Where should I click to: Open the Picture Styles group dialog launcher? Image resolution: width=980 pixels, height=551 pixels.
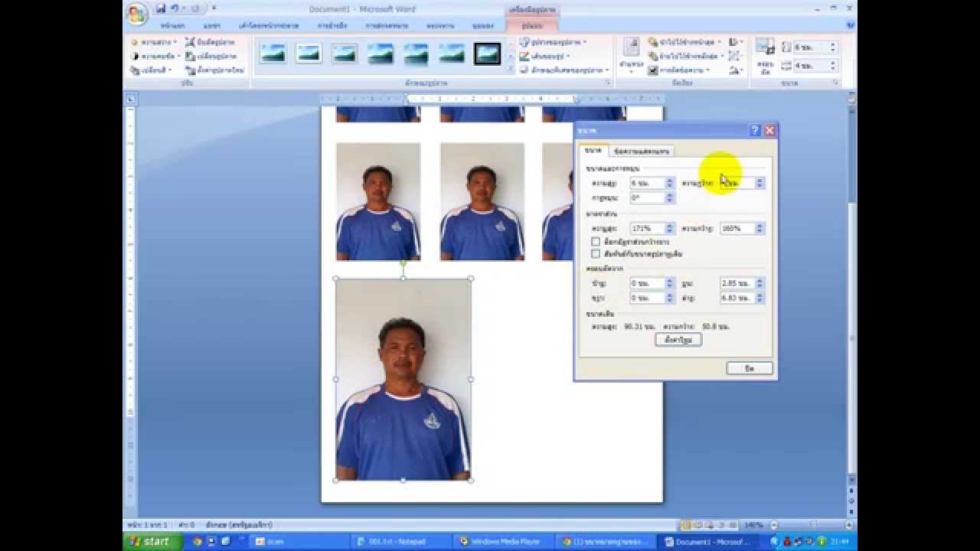608,83
